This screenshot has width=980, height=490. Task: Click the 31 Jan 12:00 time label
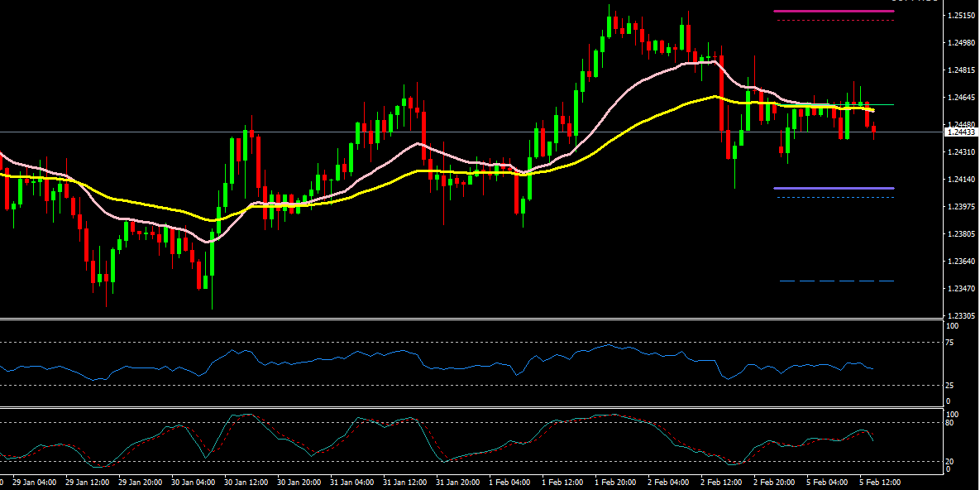[404, 482]
